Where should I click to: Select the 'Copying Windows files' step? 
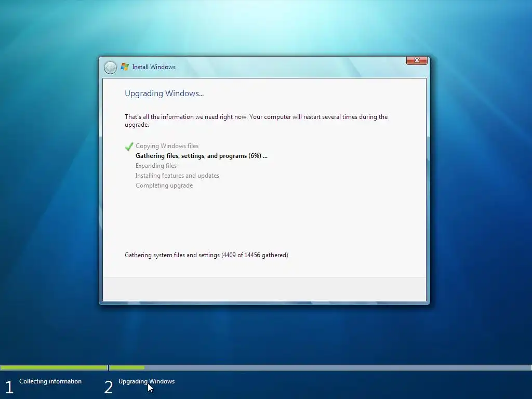point(167,146)
